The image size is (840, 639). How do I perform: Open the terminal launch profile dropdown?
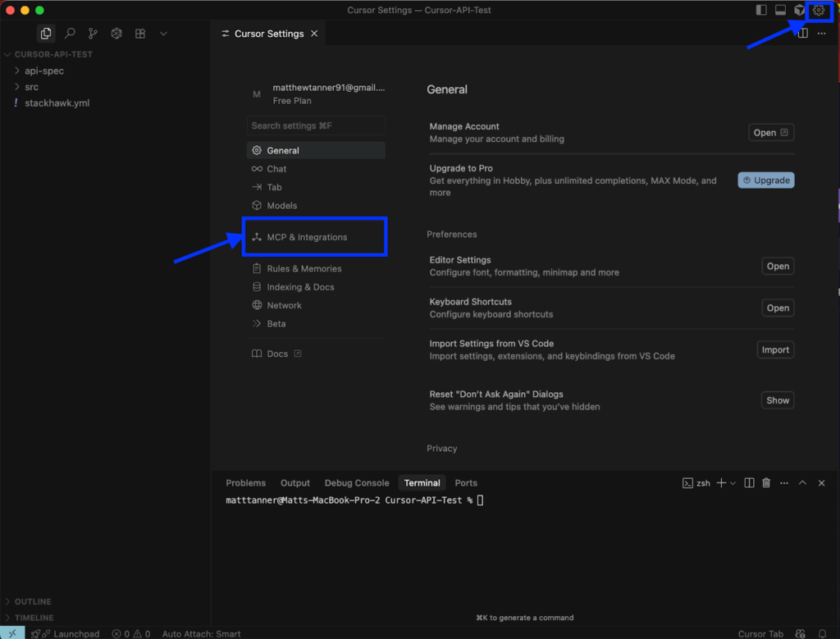[733, 483]
